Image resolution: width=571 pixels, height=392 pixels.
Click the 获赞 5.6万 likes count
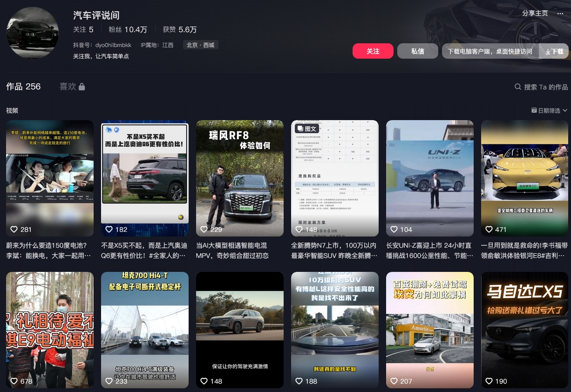pos(180,29)
